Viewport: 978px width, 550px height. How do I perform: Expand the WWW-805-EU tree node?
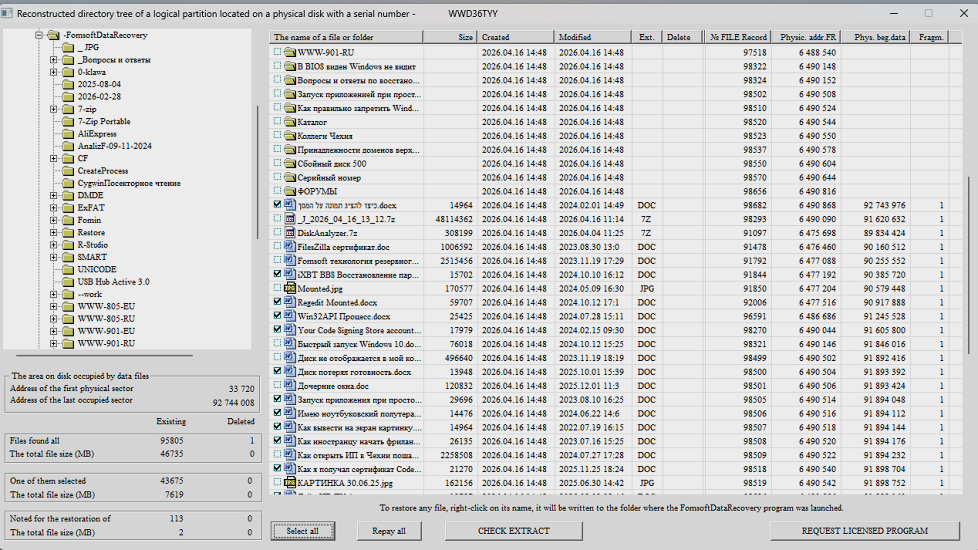point(54,306)
